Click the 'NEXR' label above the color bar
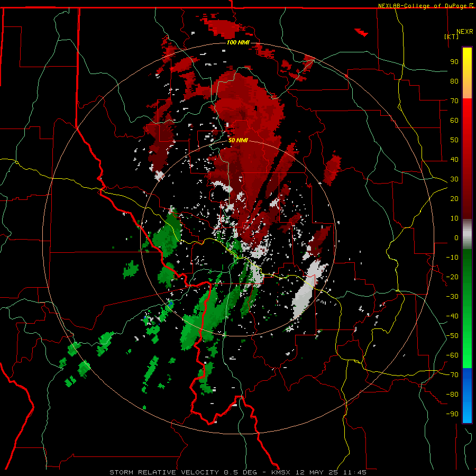 [x=465, y=32]
